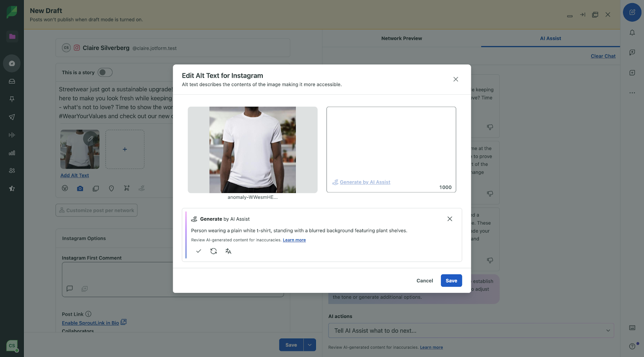The height and width of the screenshot is (357, 644).
Task: Thumbs down the second AI chat reply
Action: (490, 194)
